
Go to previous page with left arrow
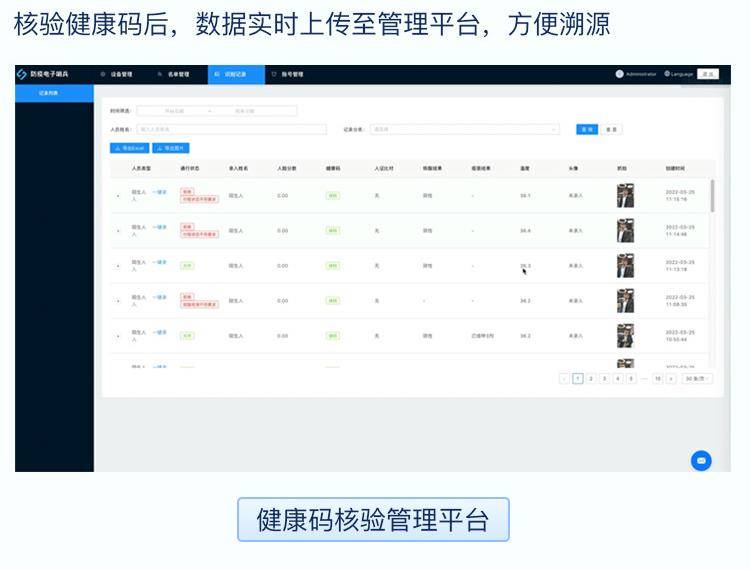coord(564,379)
